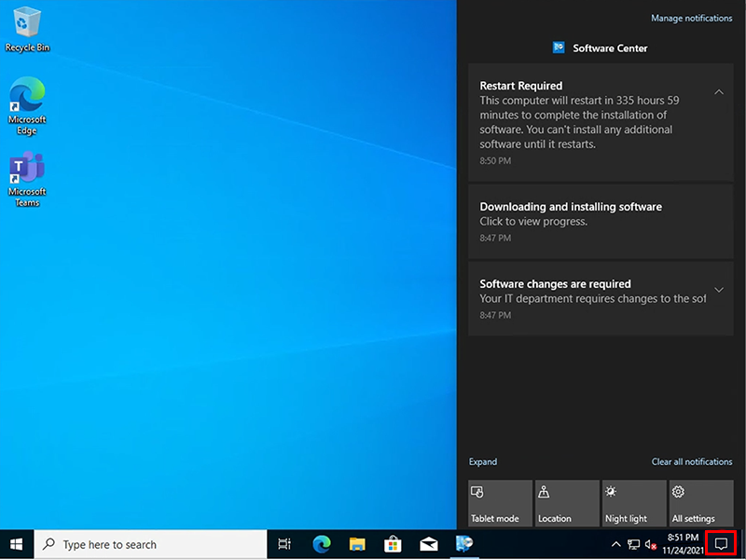746x560 pixels.
Task: Click the Manage notifications link
Action: click(691, 19)
